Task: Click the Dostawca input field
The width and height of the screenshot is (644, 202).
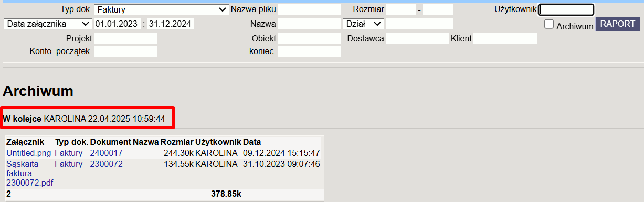Action: (x=417, y=38)
